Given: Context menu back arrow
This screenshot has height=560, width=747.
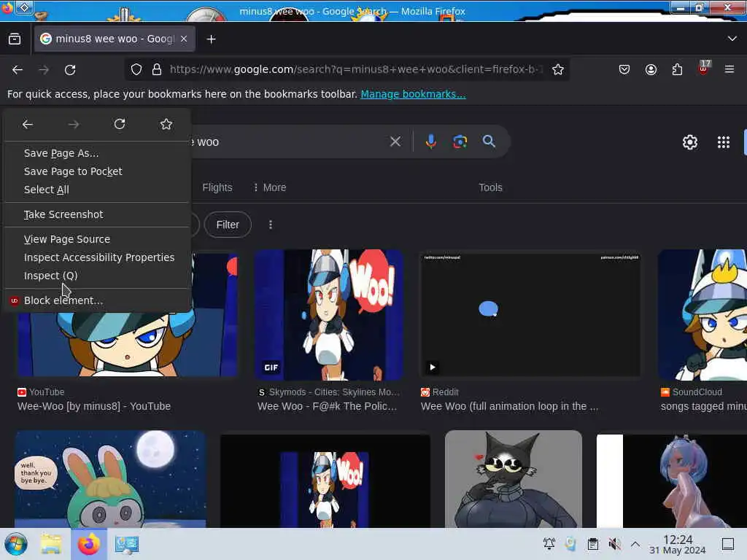Looking at the screenshot, I should point(28,124).
